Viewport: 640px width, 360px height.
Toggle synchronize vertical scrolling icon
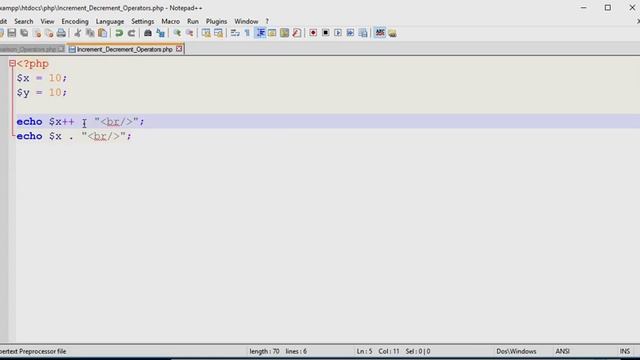[206, 33]
